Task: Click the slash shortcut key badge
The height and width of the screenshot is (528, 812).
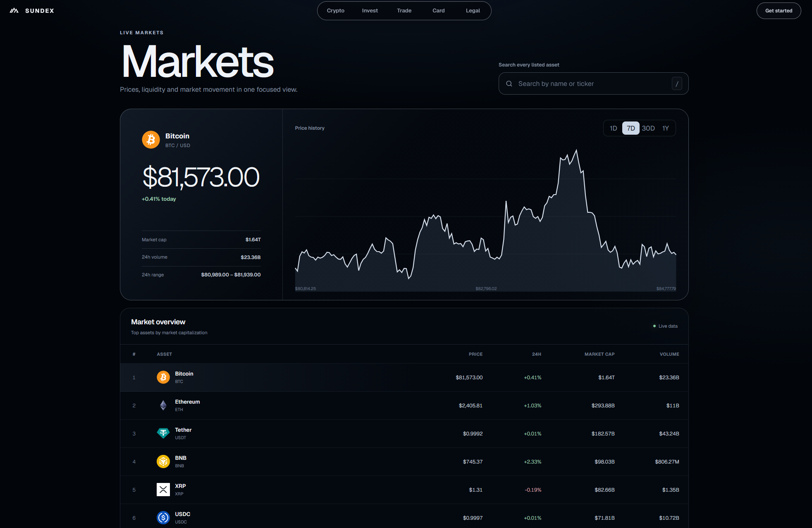Action: (x=677, y=84)
